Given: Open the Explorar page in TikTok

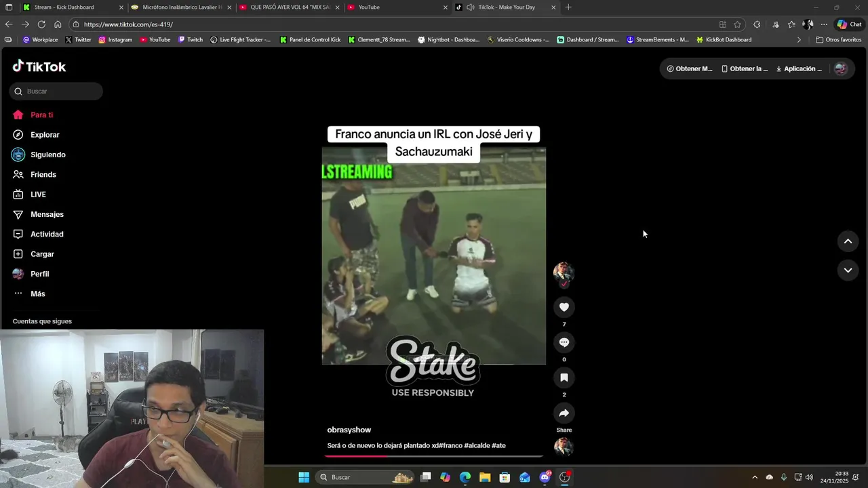Looking at the screenshot, I should click(36, 135).
